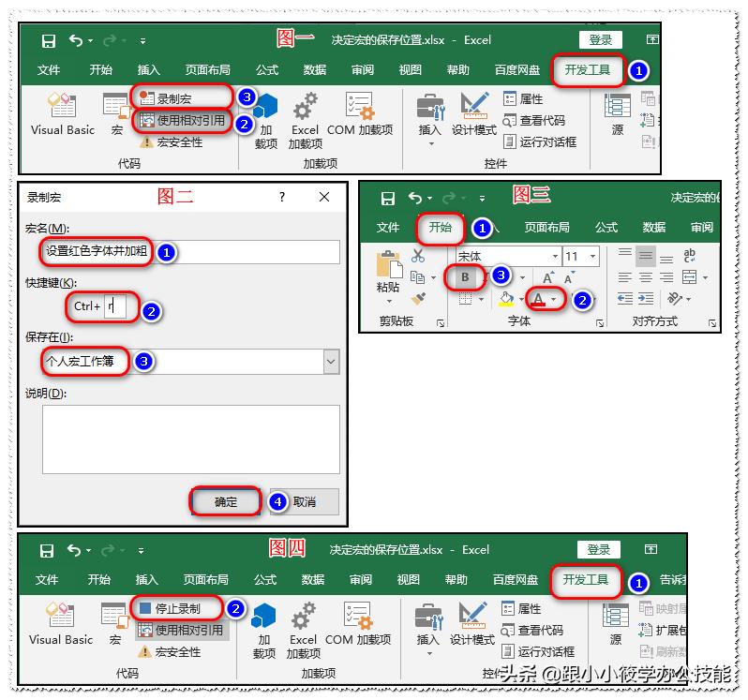This screenshot has height=700, width=748.
Task: Click the Increase Indent icon in Figure 3
Action: 646,299
